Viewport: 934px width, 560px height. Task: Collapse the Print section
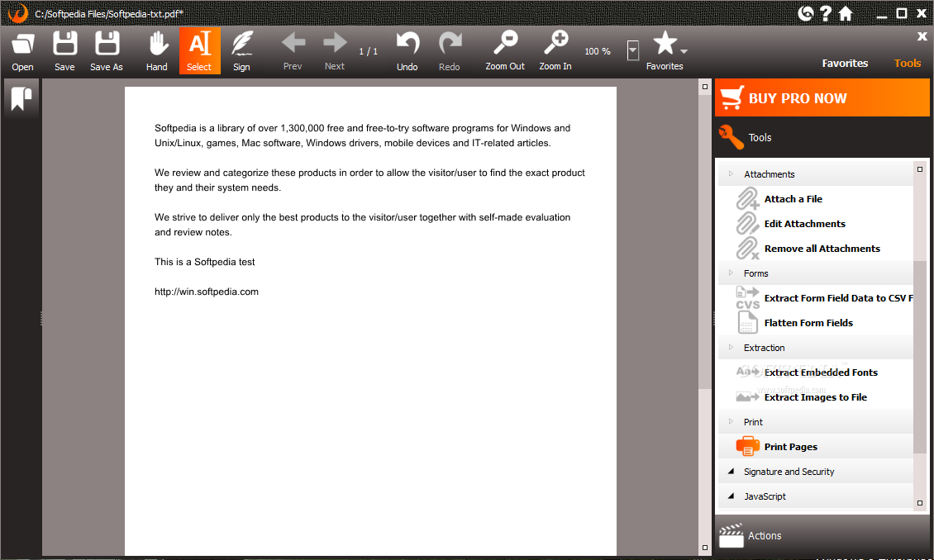[731, 421]
